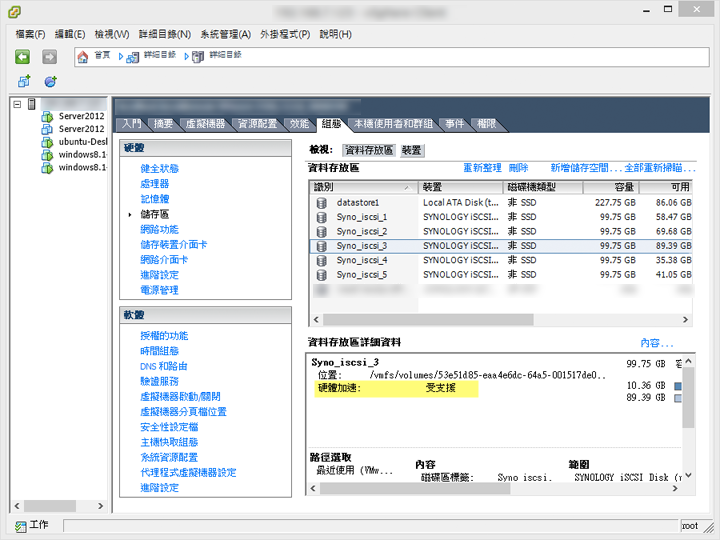
Task: Open the 說明(H) menu
Action: pos(336,34)
